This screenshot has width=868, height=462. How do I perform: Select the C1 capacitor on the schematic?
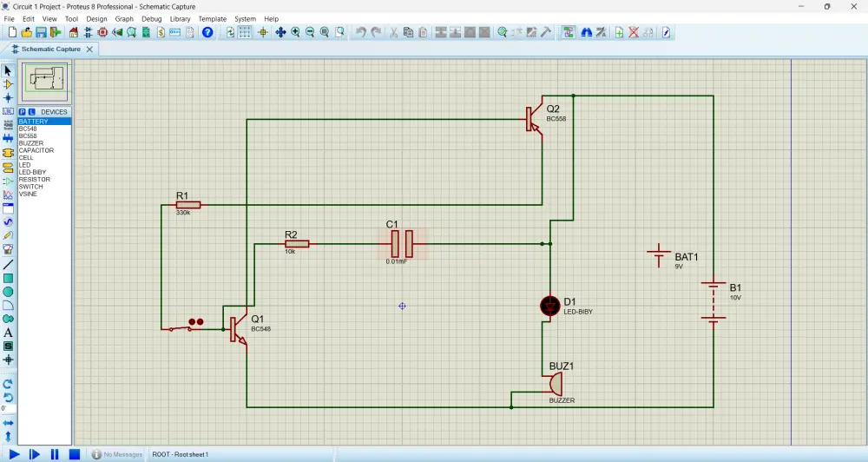tap(403, 244)
